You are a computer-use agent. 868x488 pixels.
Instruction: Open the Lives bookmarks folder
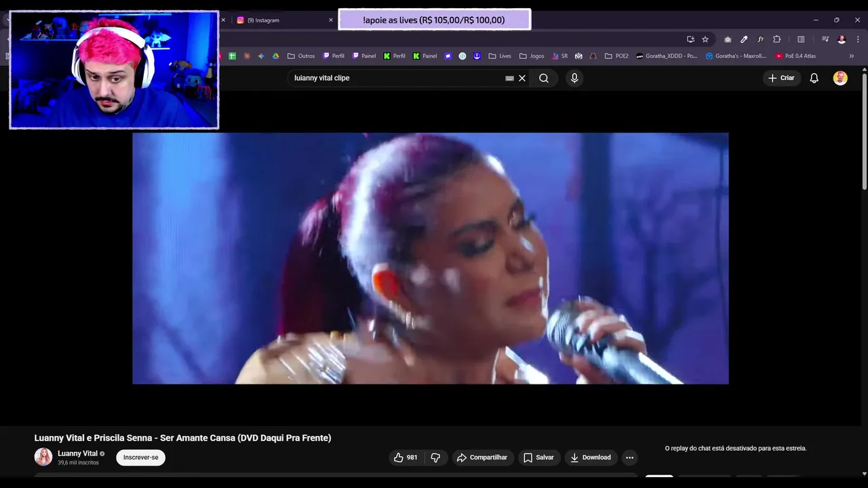tap(500, 56)
